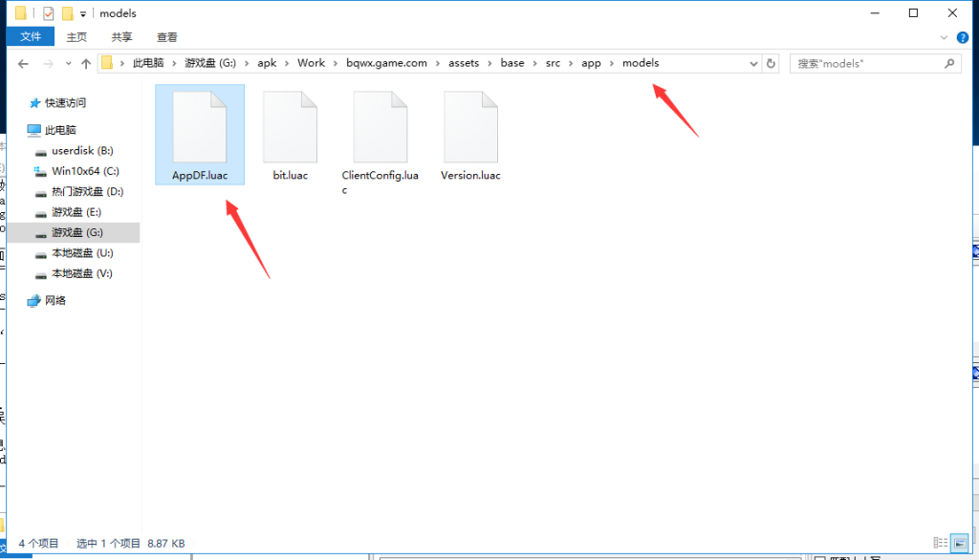
Task: Open the recent locations dropdown arrow
Action: 67,64
